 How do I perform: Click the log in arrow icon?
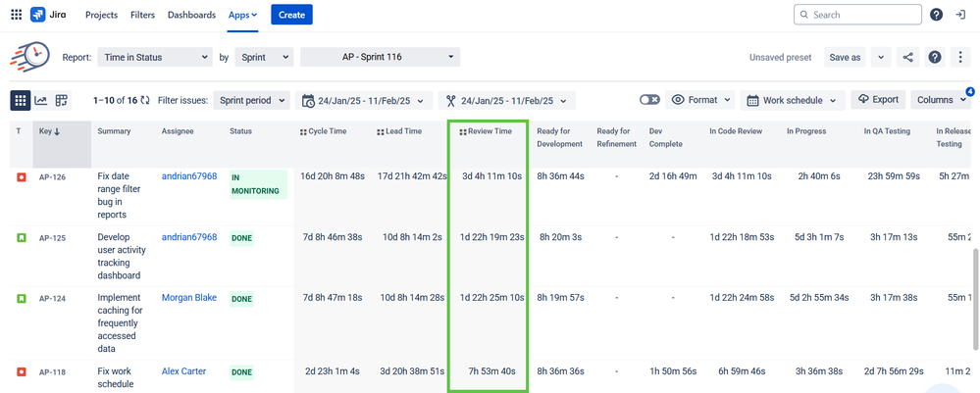pyautogui.click(x=961, y=15)
